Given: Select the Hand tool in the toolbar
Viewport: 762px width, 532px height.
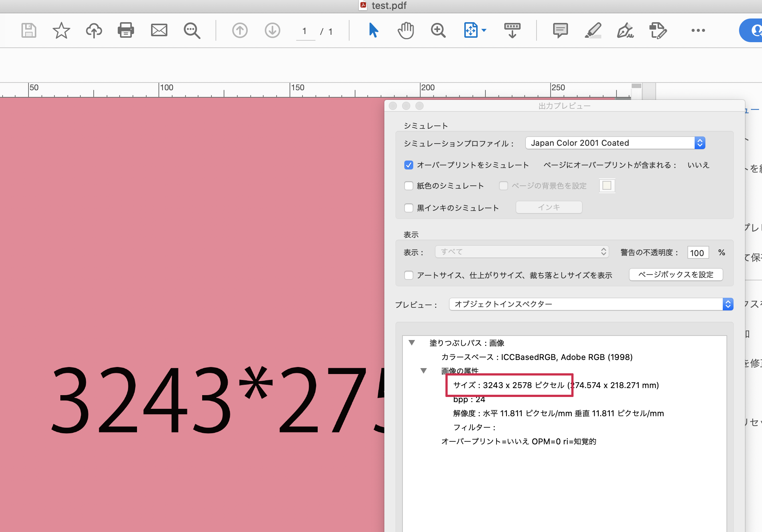Looking at the screenshot, I should pyautogui.click(x=405, y=30).
